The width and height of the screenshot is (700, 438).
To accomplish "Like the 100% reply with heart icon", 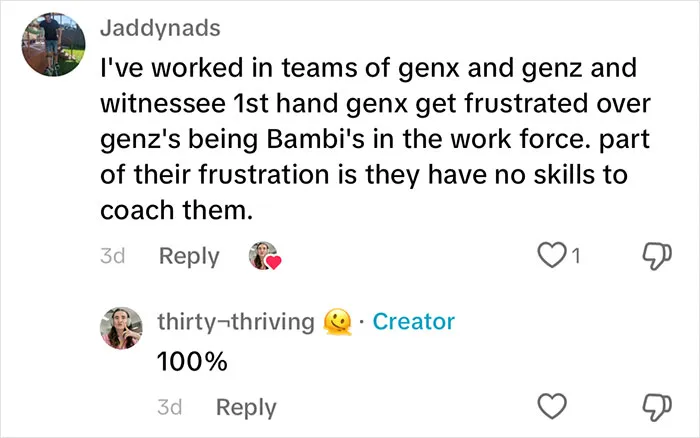I will pos(552,406).
